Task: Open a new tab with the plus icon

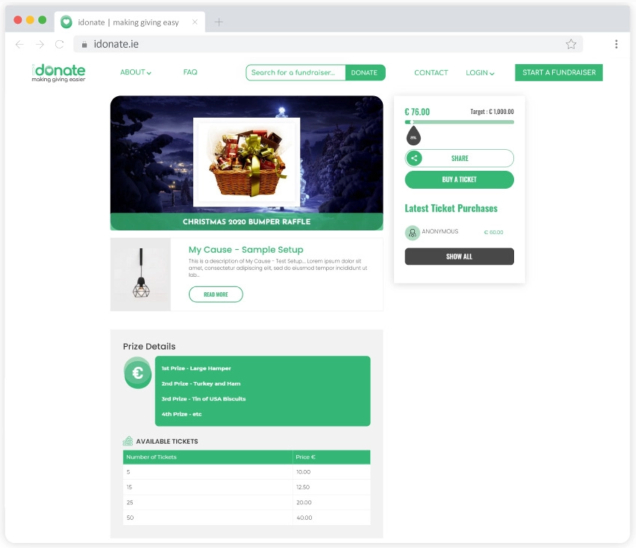Action: point(219,22)
